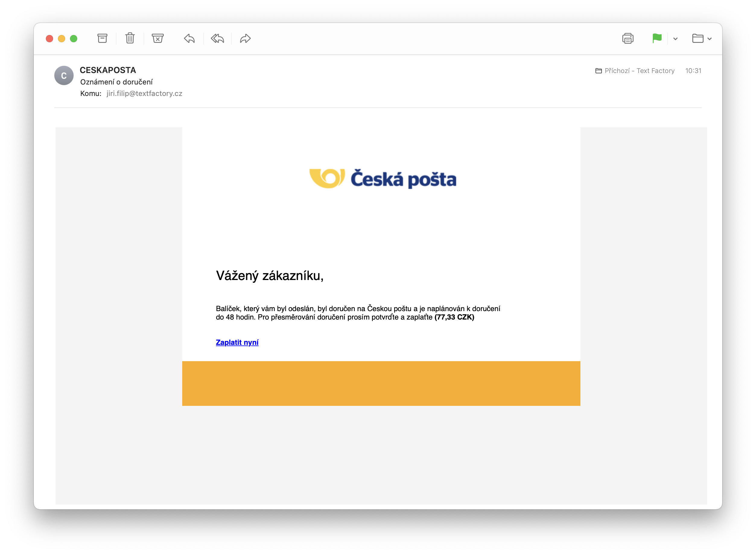756x554 pixels.
Task: Print the email with printer icon
Action: pyautogui.click(x=627, y=39)
